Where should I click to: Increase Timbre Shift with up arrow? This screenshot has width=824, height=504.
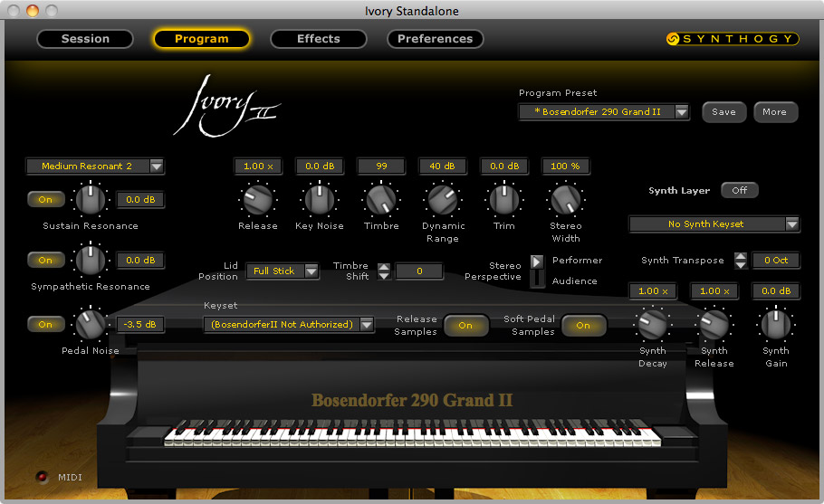pyautogui.click(x=384, y=267)
